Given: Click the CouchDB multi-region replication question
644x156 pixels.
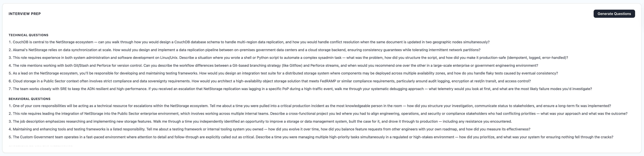Looking at the screenshot, I should 249,42.
